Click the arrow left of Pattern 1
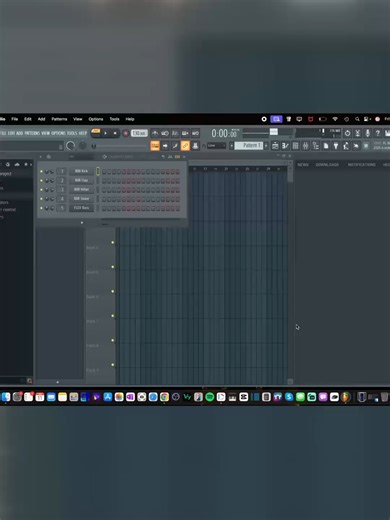The width and height of the screenshot is (390, 520). click(231, 146)
